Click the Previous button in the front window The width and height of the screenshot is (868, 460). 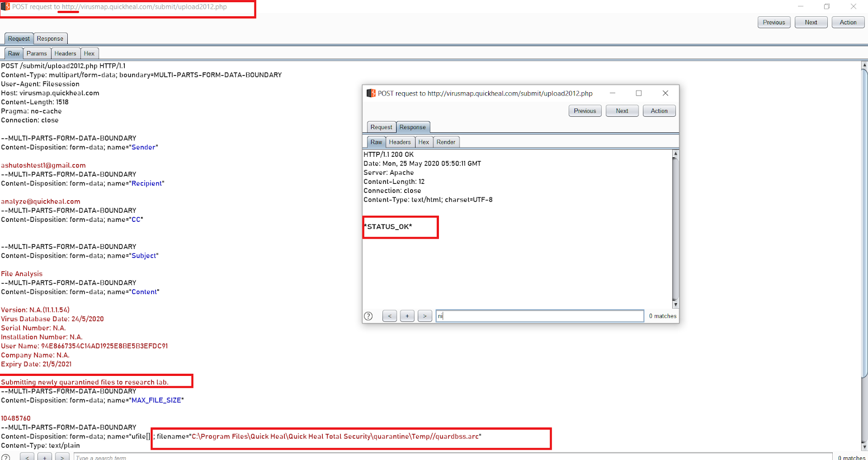click(585, 111)
